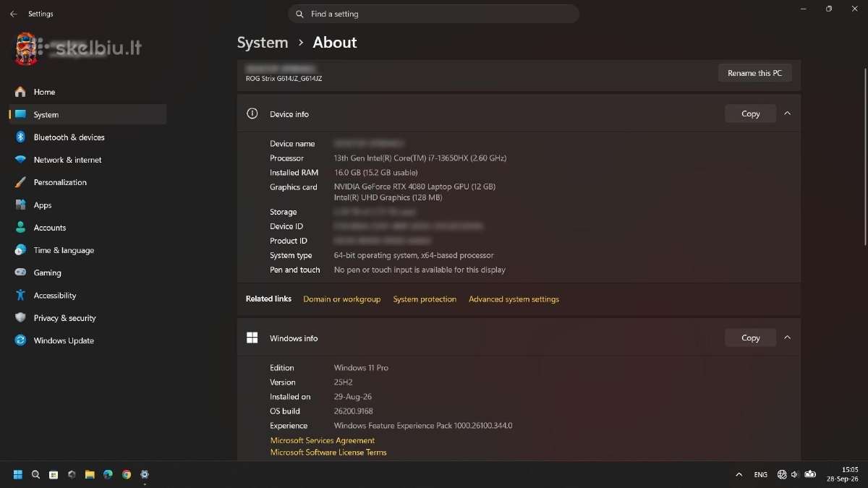Screen dimensions: 868x488
Task: Click System in the breadcrumb
Action: pos(263,43)
